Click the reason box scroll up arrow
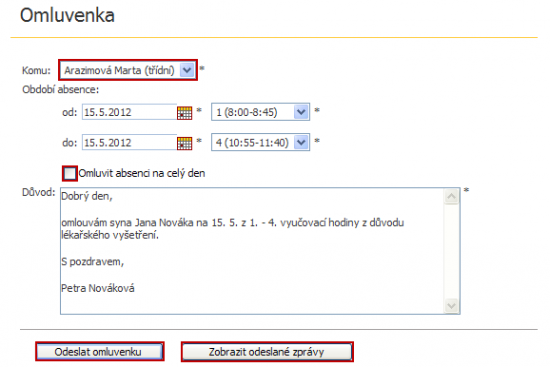The height and width of the screenshot is (367, 550). click(x=451, y=196)
